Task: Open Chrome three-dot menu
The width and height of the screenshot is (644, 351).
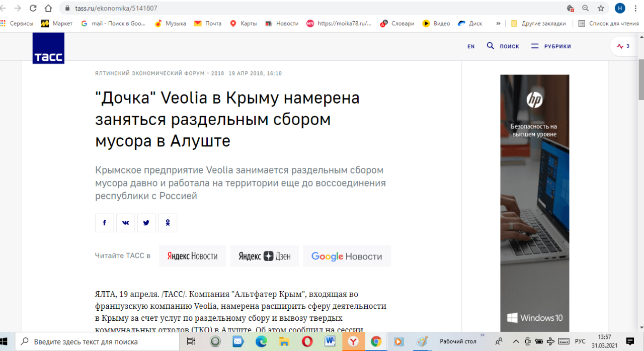Action: (635, 9)
